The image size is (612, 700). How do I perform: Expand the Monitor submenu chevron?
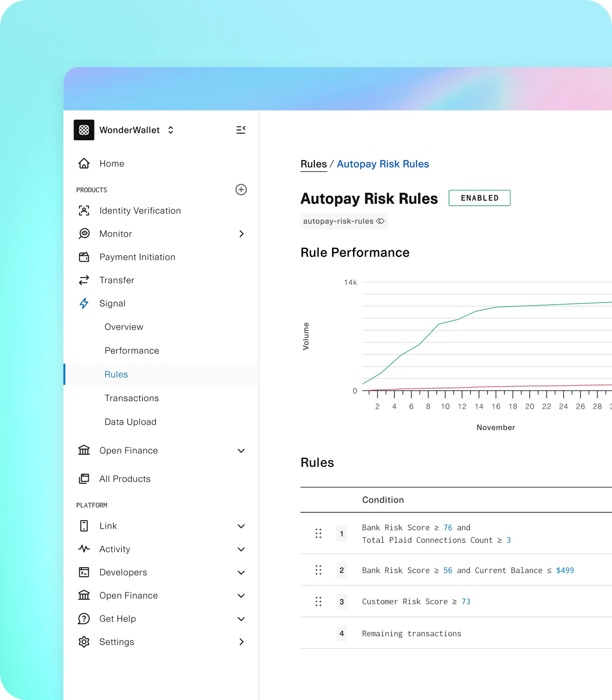pos(241,234)
